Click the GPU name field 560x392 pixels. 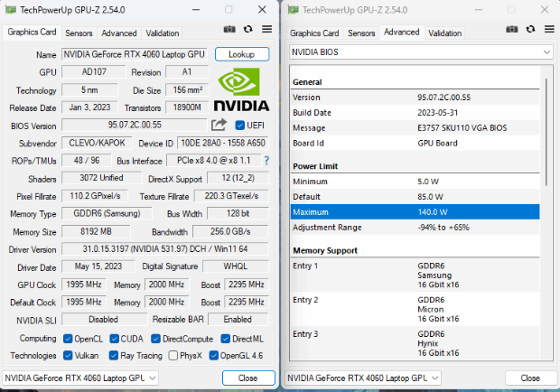pos(135,54)
